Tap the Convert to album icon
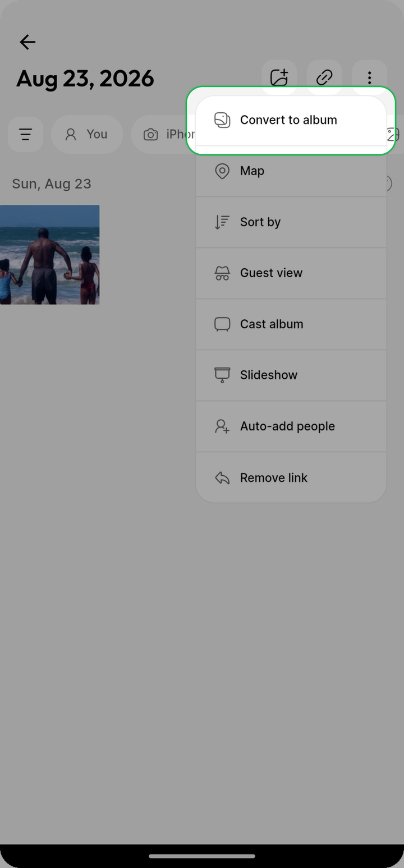404x868 pixels. click(x=222, y=120)
